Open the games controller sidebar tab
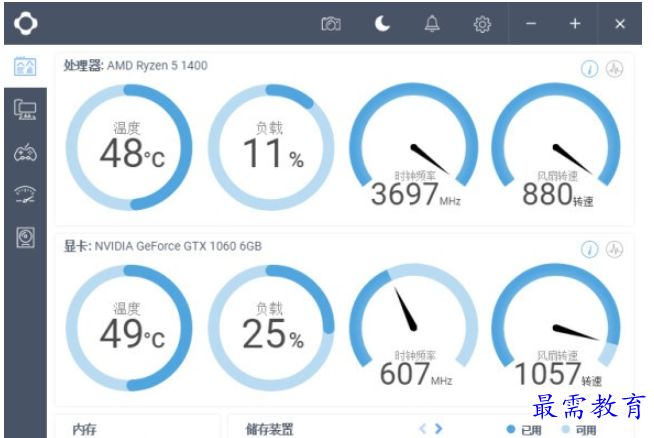Viewport: 654px width, 438px height. click(25, 153)
